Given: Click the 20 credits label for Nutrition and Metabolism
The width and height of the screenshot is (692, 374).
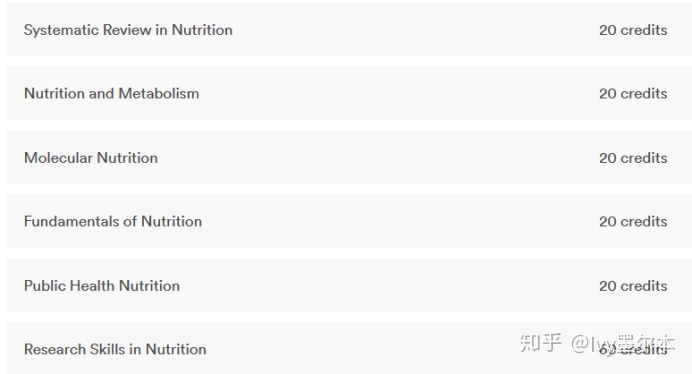Looking at the screenshot, I should tap(633, 94).
